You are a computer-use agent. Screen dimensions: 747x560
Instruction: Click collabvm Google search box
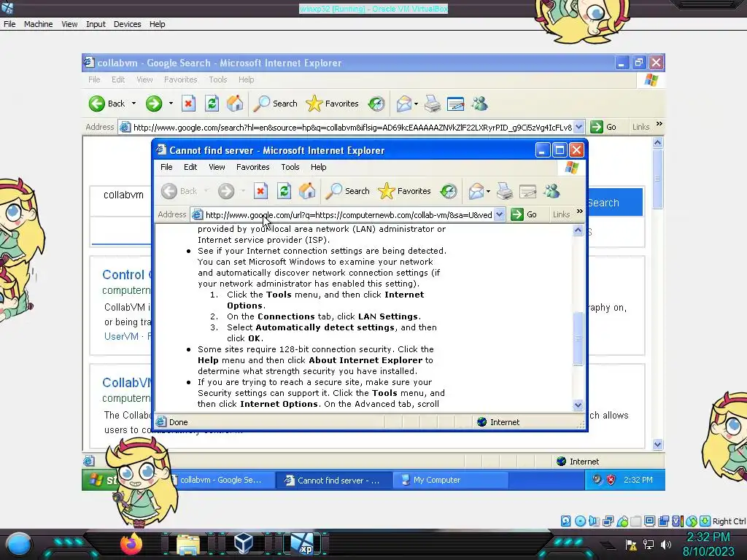pos(123,195)
